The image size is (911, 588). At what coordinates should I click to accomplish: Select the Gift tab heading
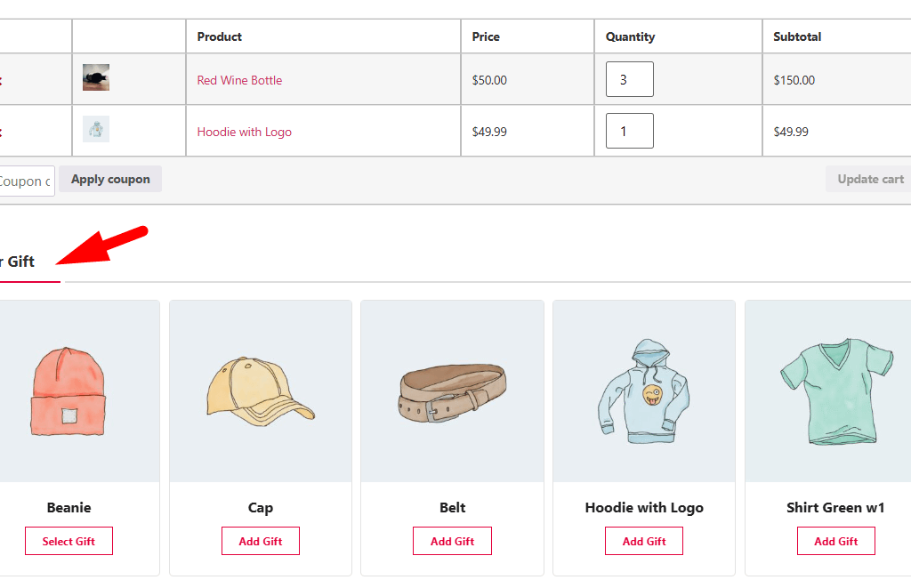pyautogui.click(x=18, y=262)
